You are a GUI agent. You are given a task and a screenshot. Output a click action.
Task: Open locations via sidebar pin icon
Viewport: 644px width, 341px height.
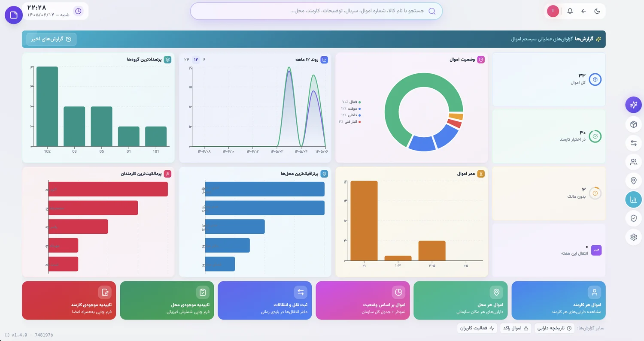tap(633, 181)
